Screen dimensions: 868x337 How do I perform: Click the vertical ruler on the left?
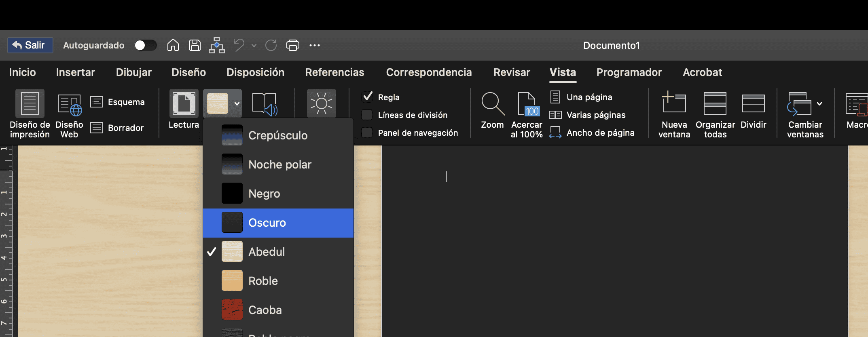click(x=6, y=241)
